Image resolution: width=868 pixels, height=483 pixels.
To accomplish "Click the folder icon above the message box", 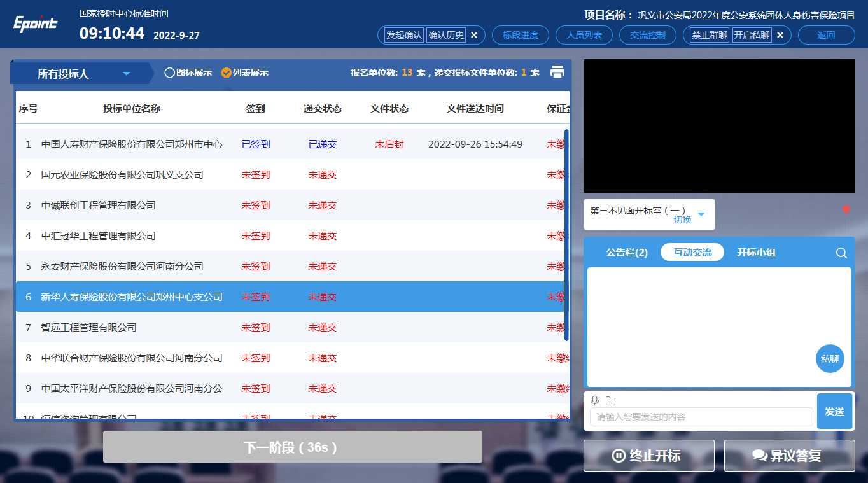I will pos(611,400).
